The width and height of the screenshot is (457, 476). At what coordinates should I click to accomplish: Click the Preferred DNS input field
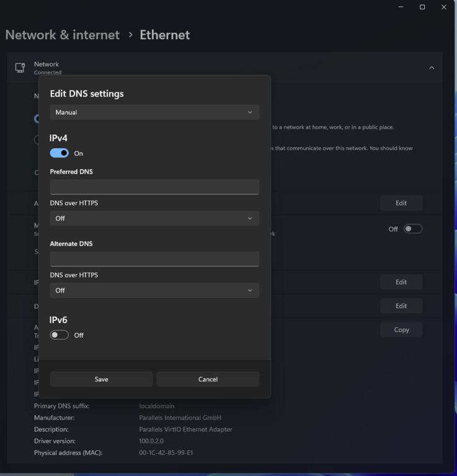[154, 187]
